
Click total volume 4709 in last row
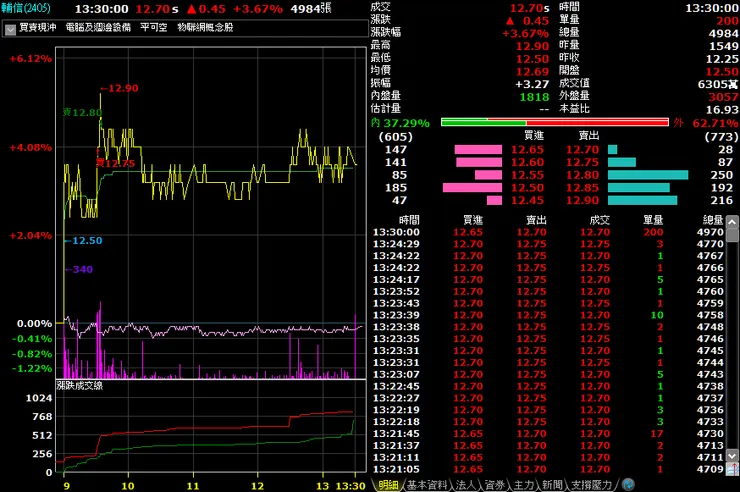[x=710, y=469]
